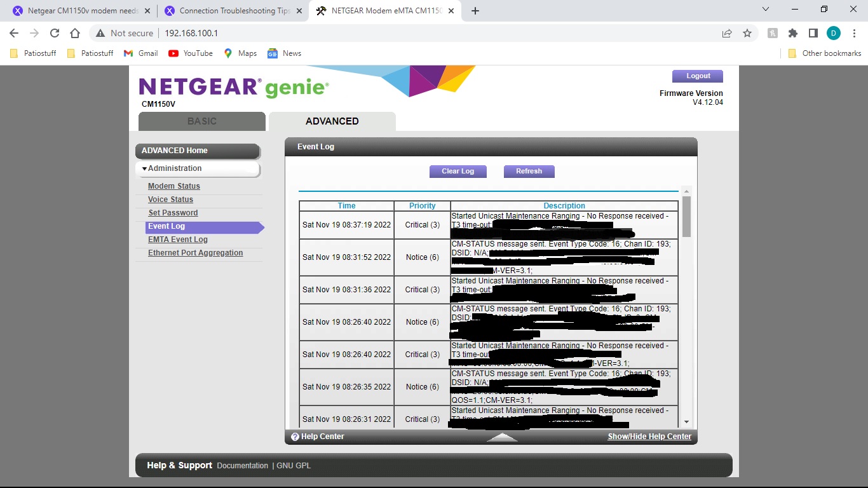Bookmark this page with the star icon
This screenshot has height=488, width=868.
747,32
